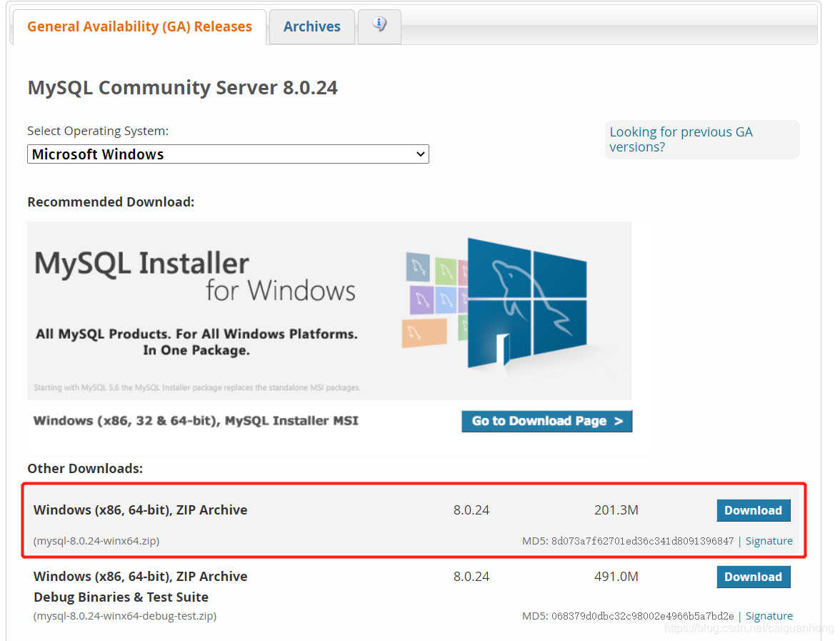This screenshot has height=641, width=840.
Task: Follow the Looking for previous GA versions link
Action: pyautogui.click(x=681, y=139)
